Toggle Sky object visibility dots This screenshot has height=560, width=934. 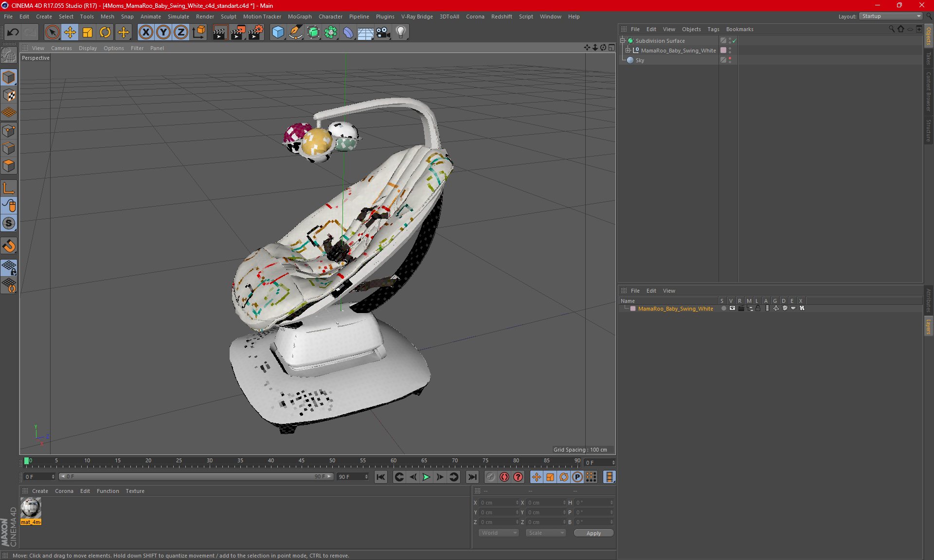tap(730, 60)
